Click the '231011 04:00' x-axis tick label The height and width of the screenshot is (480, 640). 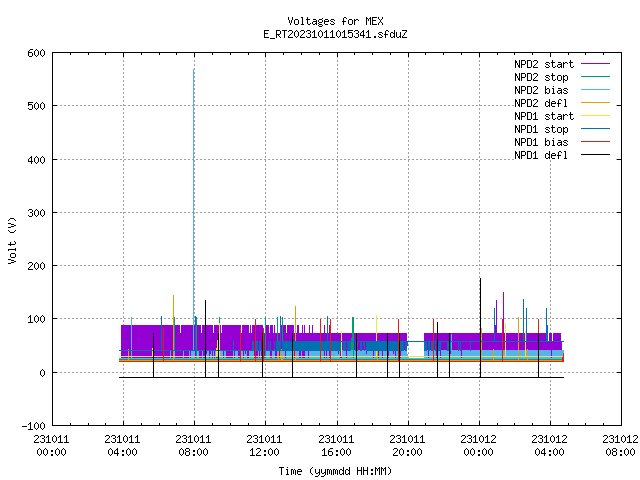[122, 446]
